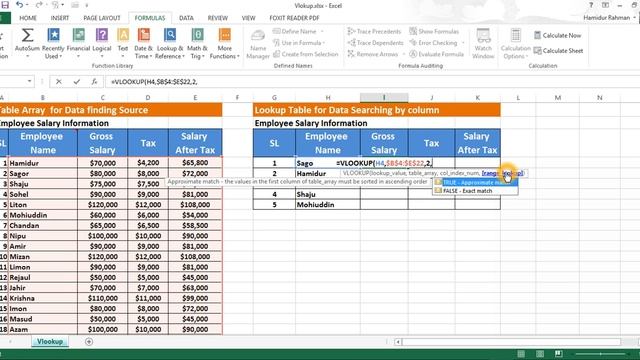
Task: Confirm formula entry with checkmark
Action: pos(77,82)
